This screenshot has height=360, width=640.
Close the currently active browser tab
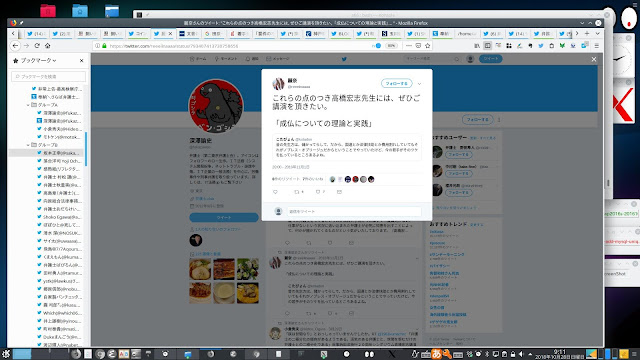[171, 34]
